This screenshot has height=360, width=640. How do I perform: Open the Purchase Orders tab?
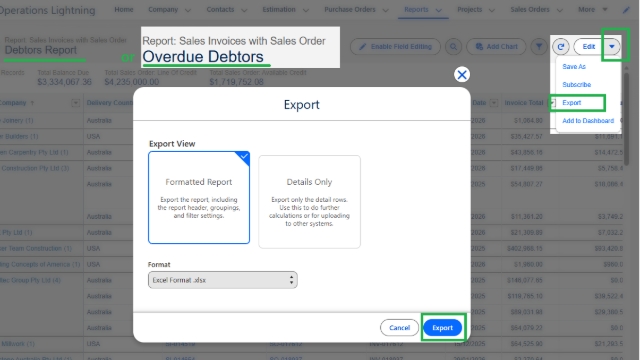[350, 9]
